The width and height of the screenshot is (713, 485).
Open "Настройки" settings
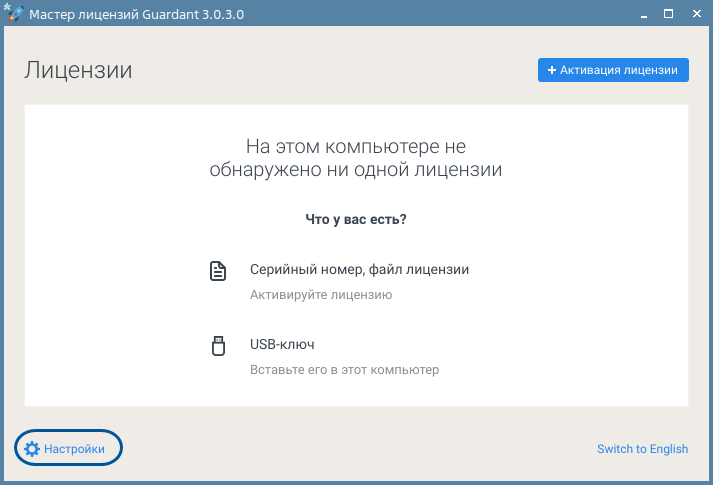(74, 449)
